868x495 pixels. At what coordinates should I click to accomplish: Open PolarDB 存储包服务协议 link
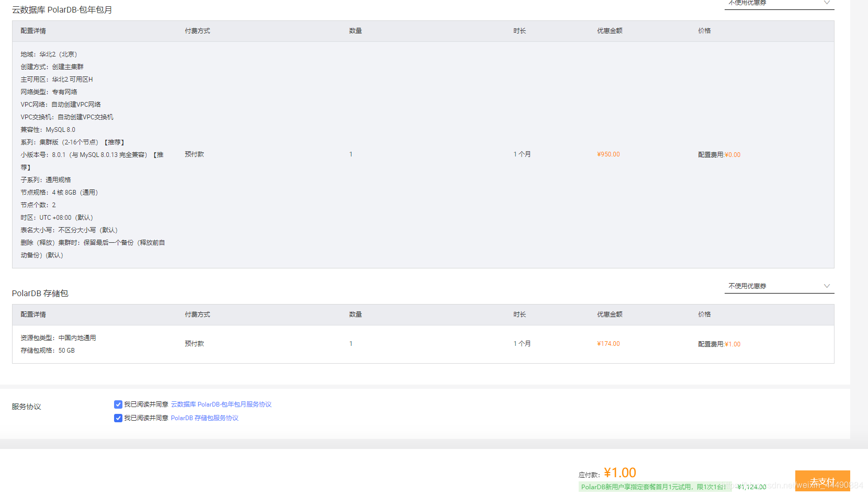pyautogui.click(x=205, y=418)
